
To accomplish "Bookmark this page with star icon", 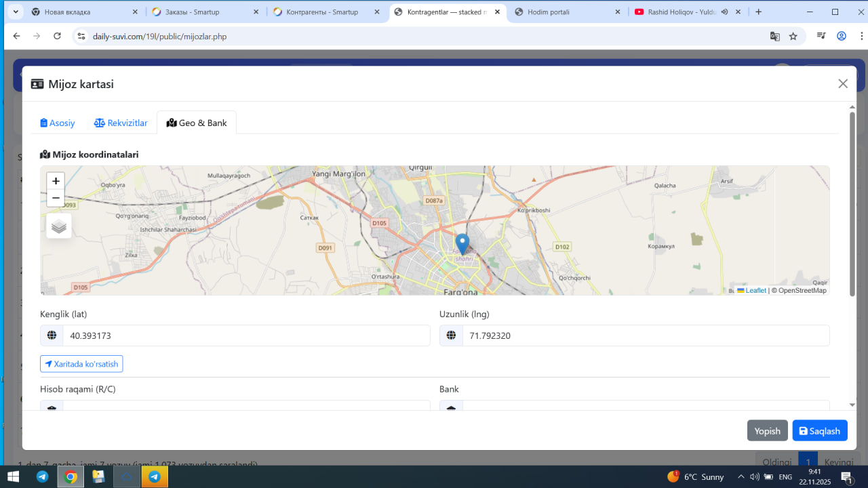I will [x=793, y=37].
